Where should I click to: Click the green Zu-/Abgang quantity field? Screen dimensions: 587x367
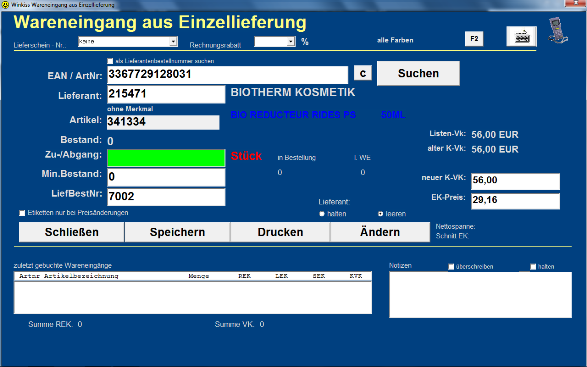pyautogui.click(x=166, y=158)
